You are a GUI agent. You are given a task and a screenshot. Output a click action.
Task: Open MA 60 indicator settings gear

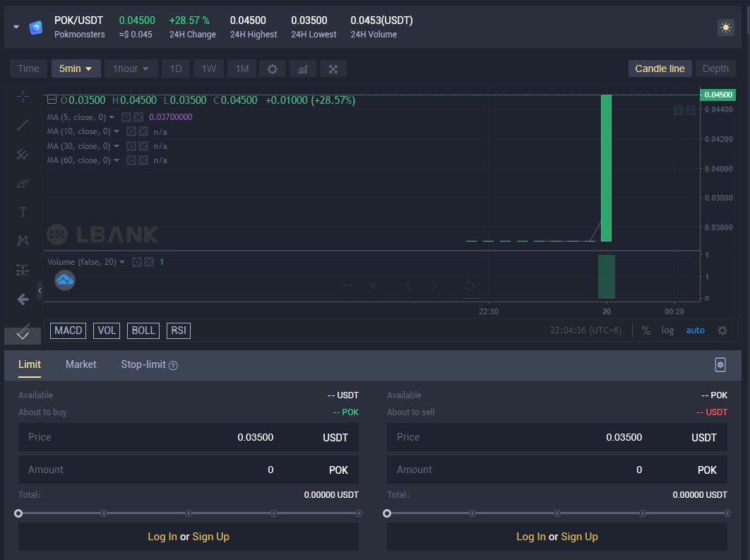click(x=131, y=160)
